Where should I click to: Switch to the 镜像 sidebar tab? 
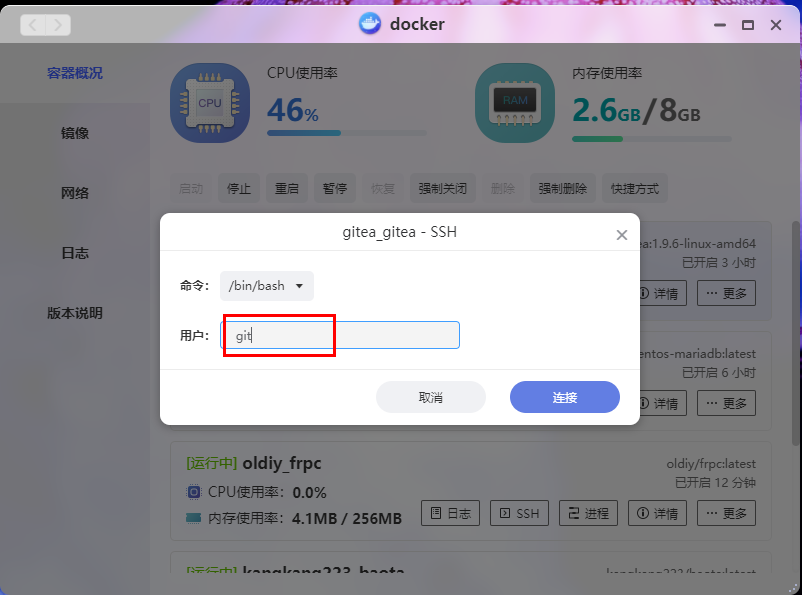[75, 133]
